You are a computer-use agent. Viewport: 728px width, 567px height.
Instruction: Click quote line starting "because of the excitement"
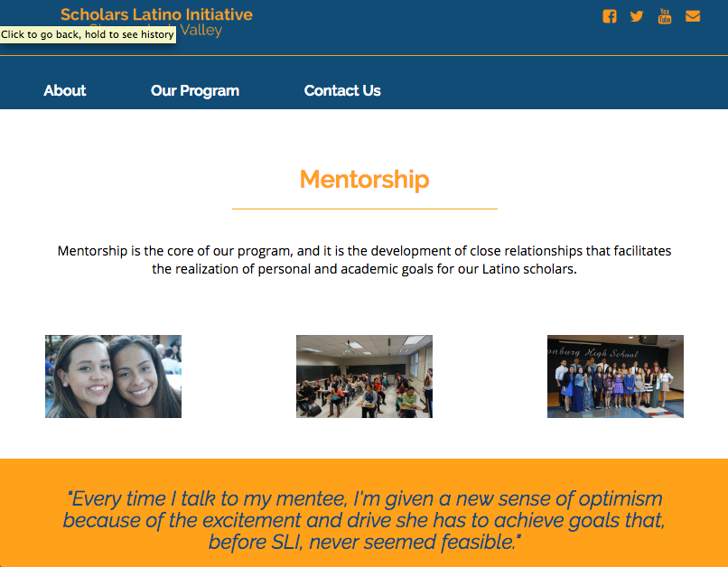pos(364,520)
